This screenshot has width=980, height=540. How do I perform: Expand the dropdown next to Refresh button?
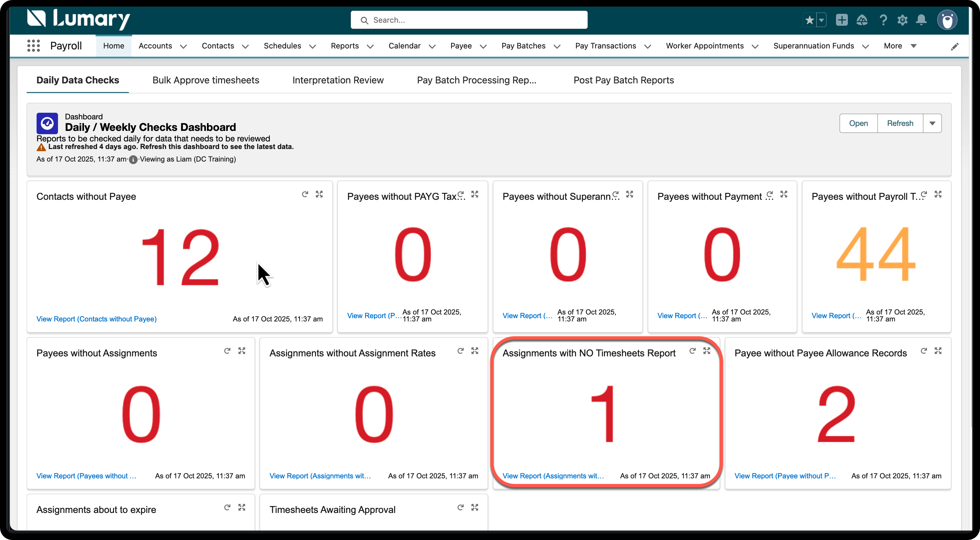932,123
